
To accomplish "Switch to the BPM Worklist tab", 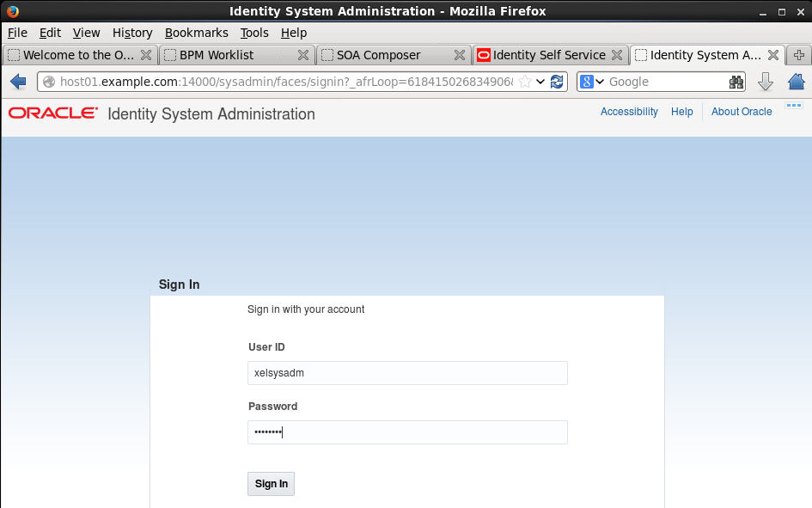I will [217, 54].
